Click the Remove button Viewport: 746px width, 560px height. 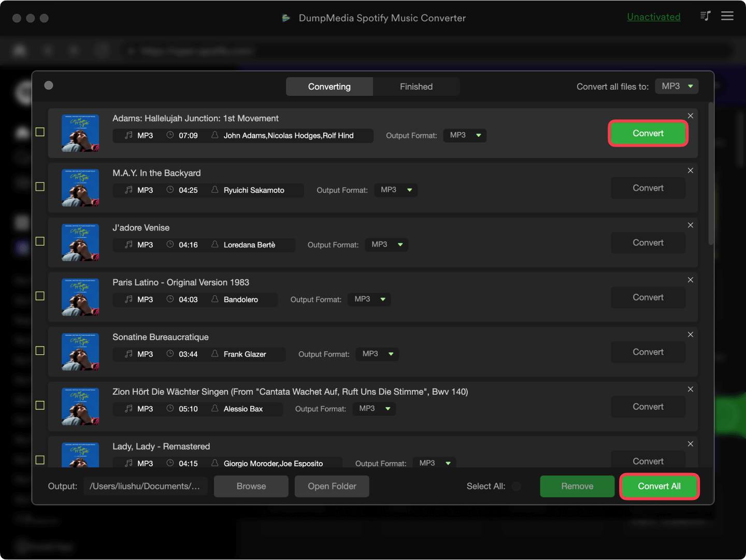pyautogui.click(x=577, y=486)
